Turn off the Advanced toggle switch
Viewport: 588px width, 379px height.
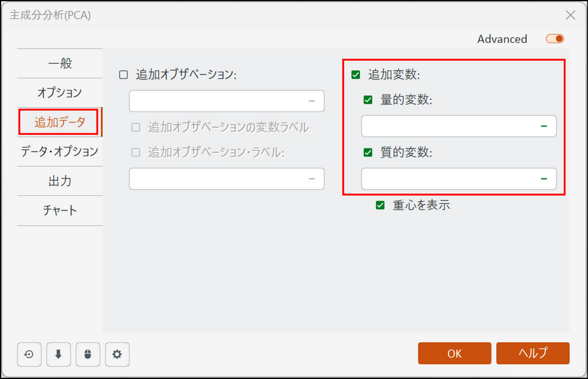[555, 39]
